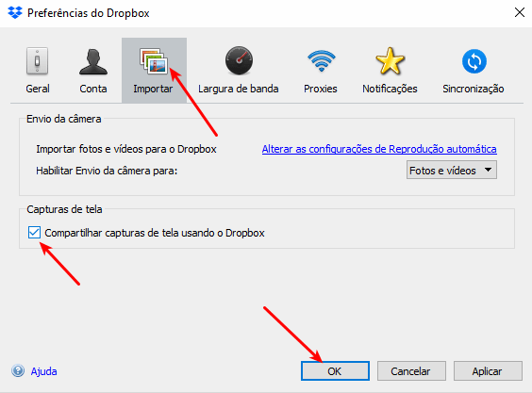The height and width of the screenshot is (393, 532).
Task: Go to the Proxies tab
Action: point(321,70)
